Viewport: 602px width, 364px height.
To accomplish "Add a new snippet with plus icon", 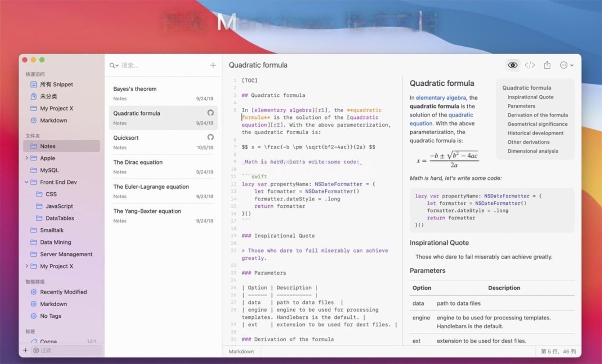I will tap(213, 65).
